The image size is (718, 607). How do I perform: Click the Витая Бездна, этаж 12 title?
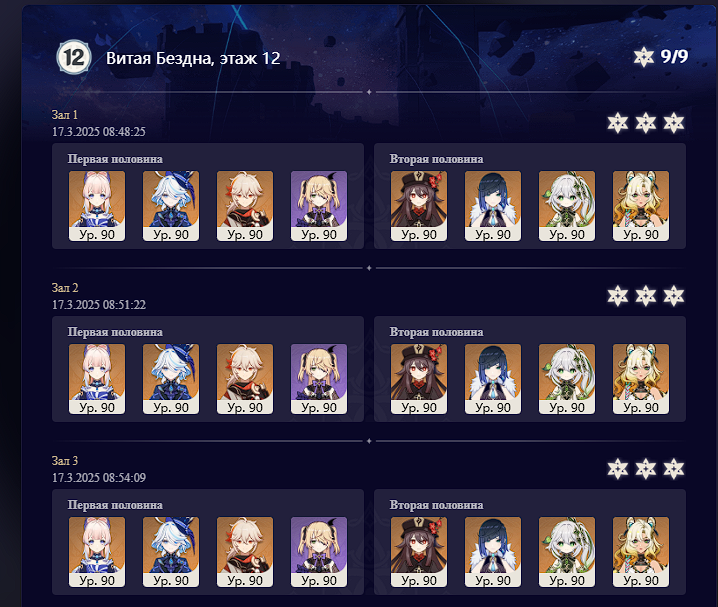(x=193, y=58)
